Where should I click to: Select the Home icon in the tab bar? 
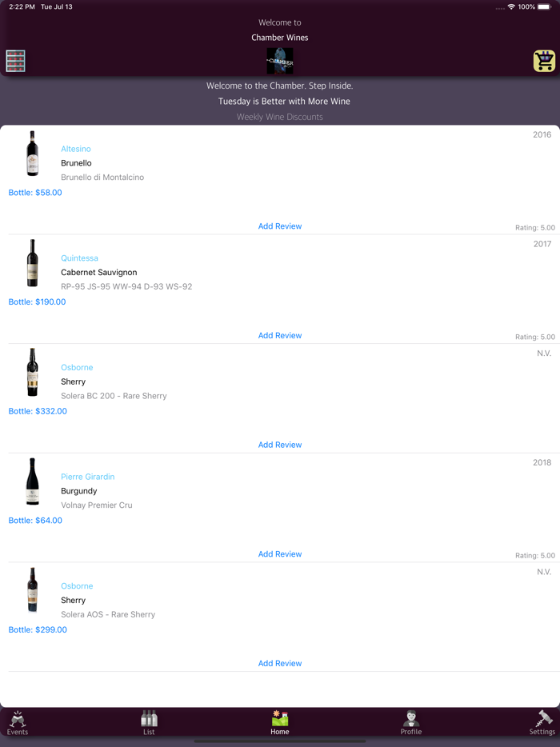click(x=279, y=721)
